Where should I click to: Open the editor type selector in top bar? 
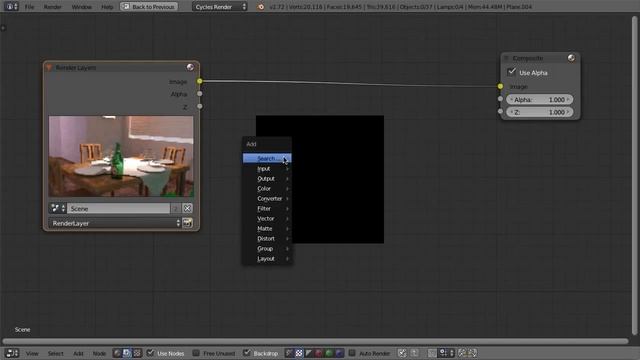[x=11, y=7]
